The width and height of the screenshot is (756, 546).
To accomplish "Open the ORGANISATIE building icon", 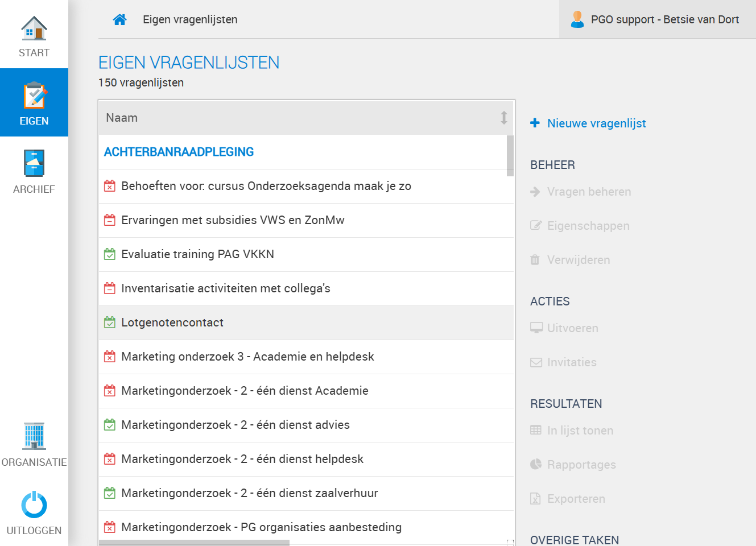I will click(x=34, y=436).
